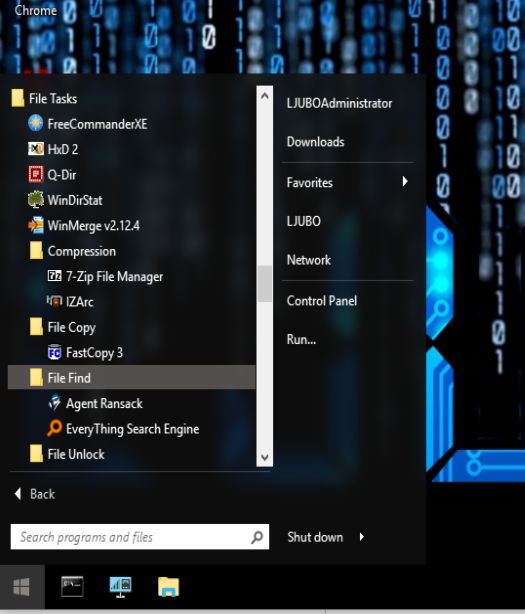This screenshot has width=525, height=614.
Task: Launch the IZArc archiver
Action: click(132, 302)
